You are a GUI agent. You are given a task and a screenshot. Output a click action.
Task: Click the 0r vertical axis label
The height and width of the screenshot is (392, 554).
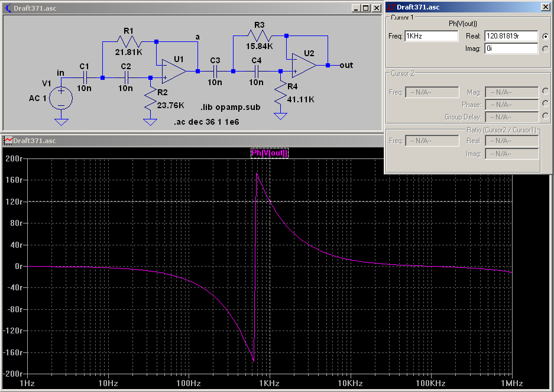(x=19, y=266)
